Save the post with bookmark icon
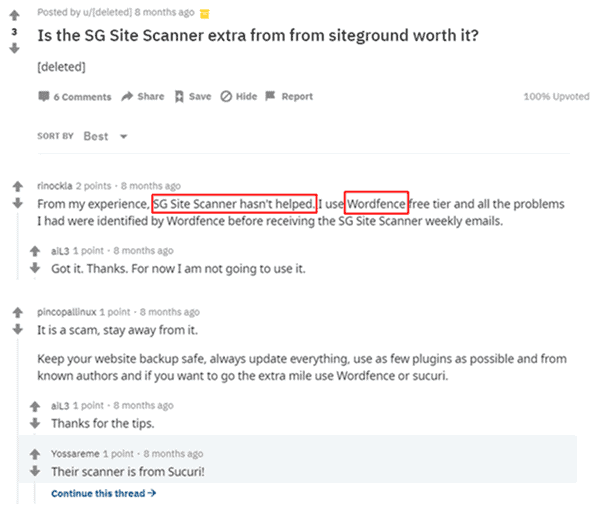The image size is (600, 512). pyautogui.click(x=193, y=96)
